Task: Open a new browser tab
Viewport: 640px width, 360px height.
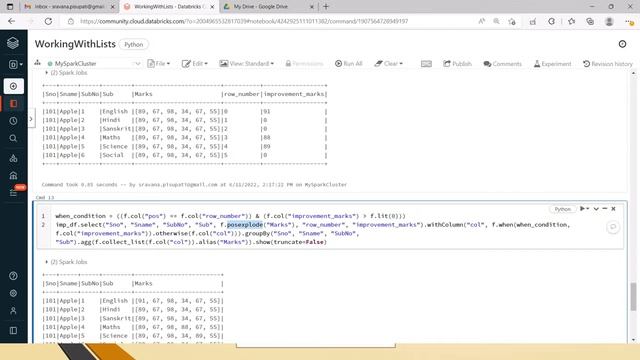Action: point(326,7)
